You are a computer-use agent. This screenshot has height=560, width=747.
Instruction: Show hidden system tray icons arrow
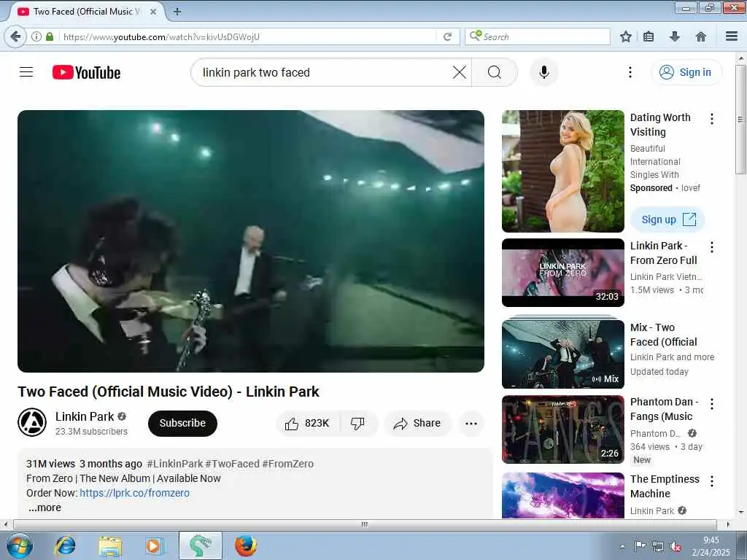pyautogui.click(x=622, y=546)
